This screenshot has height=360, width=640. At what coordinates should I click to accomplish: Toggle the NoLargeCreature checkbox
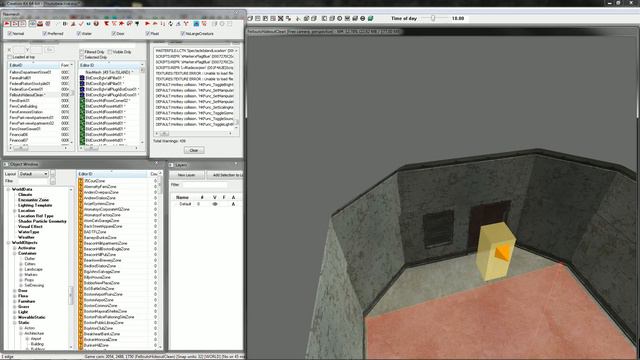182,33
